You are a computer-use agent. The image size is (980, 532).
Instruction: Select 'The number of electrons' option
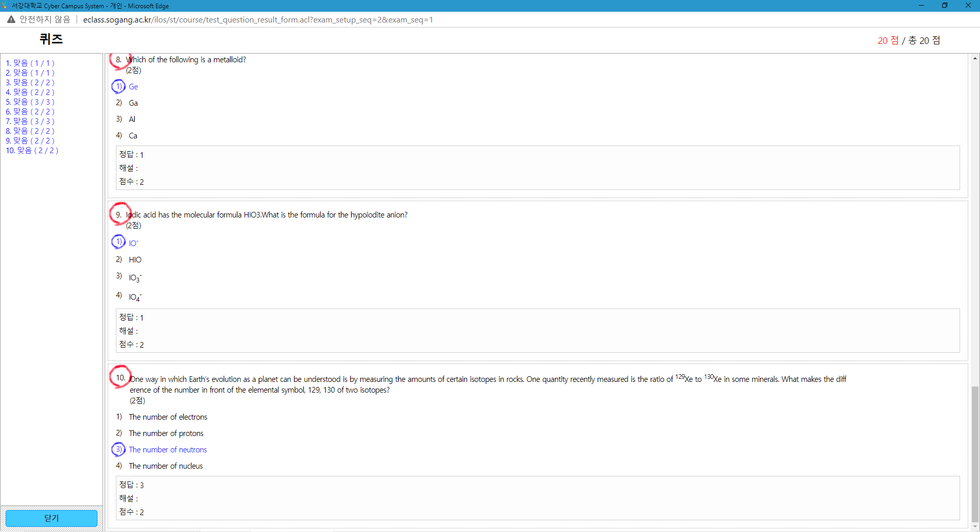coord(168,417)
